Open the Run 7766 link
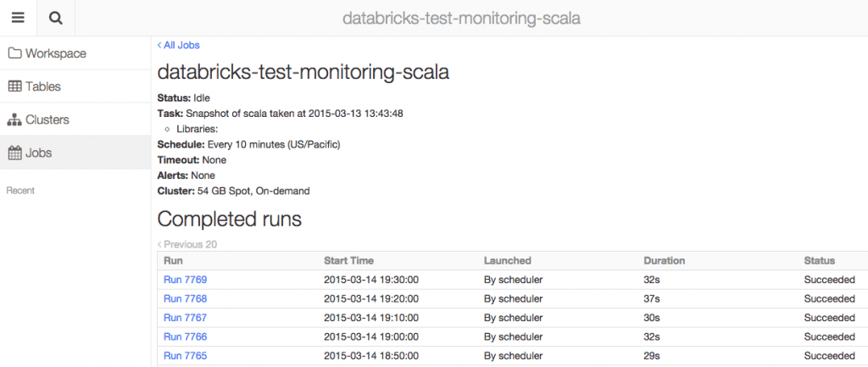Image resolution: width=868 pixels, height=367 pixels. 185,336
